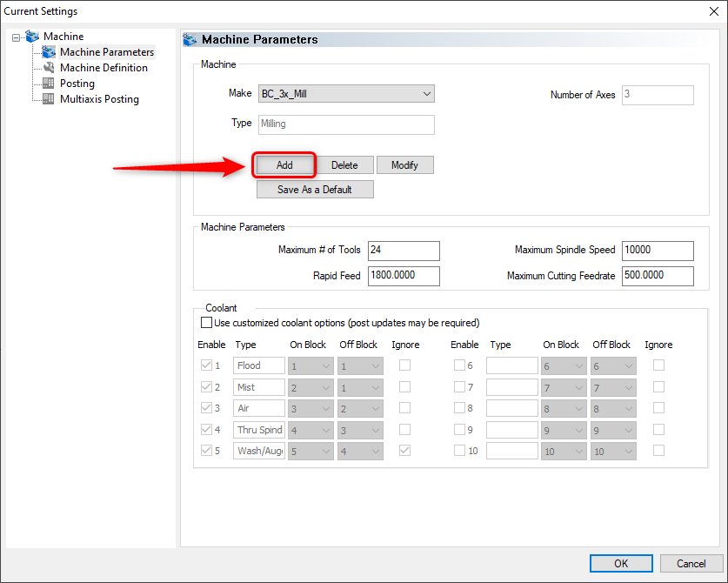Viewport: 728px width, 583px height.
Task: Click the Maximum Spindle Speed field
Action: coord(658,251)
